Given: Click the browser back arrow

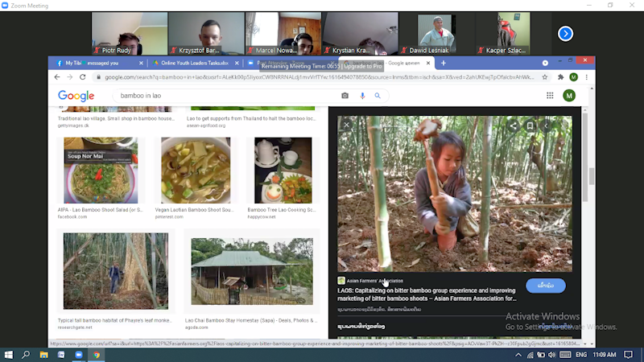Looking at the screenshot, I should pyautogui.click(x=57, y=77).
